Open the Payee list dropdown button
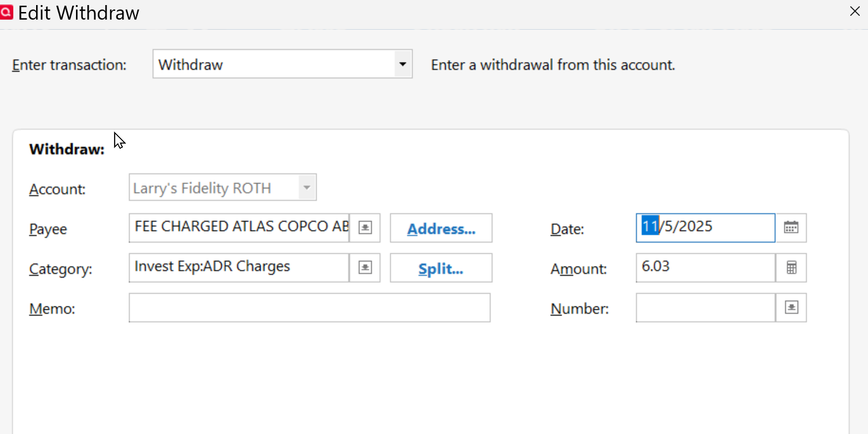The width and height of the screenshot is (868, 434). (365, 228)
